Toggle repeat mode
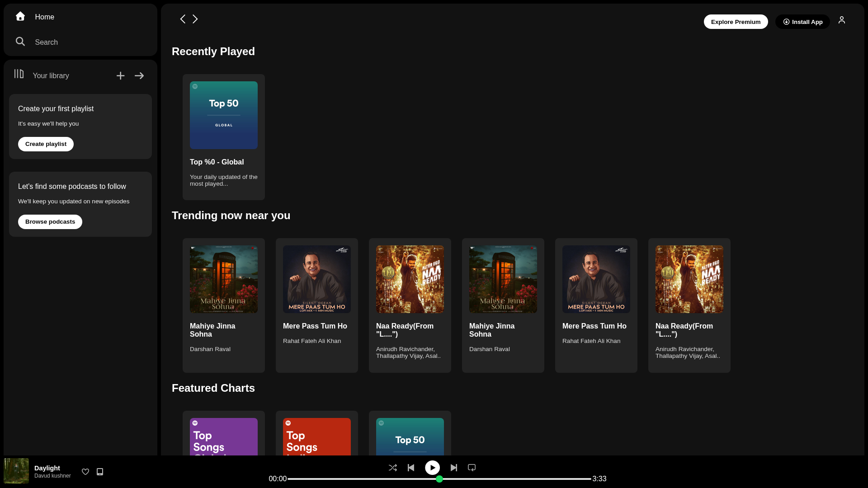This screenshot has height=488, width=868. point(472,468)
